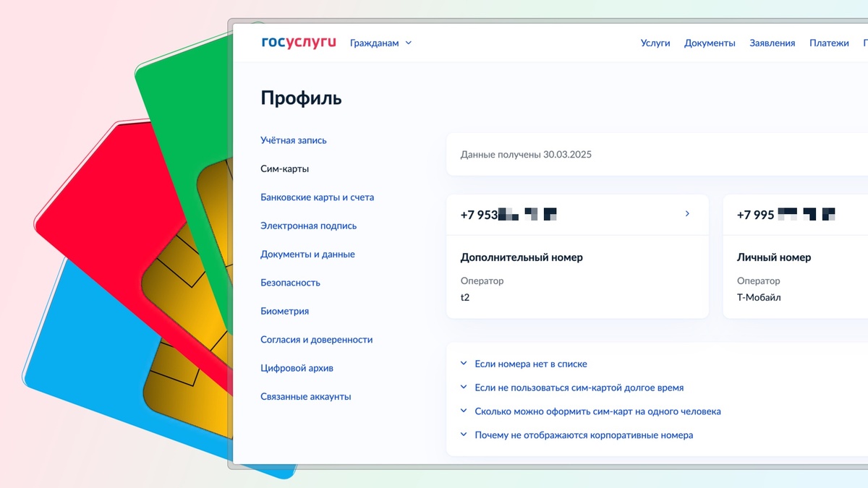Open the +7 995 phone number card

coord(796,256)
